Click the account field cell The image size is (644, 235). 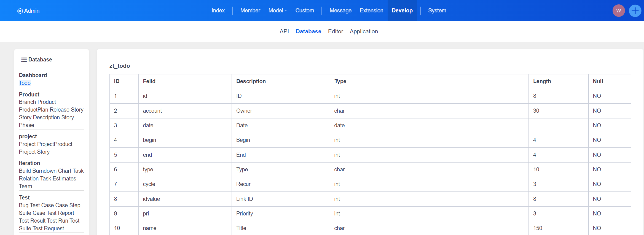(152, 111)
